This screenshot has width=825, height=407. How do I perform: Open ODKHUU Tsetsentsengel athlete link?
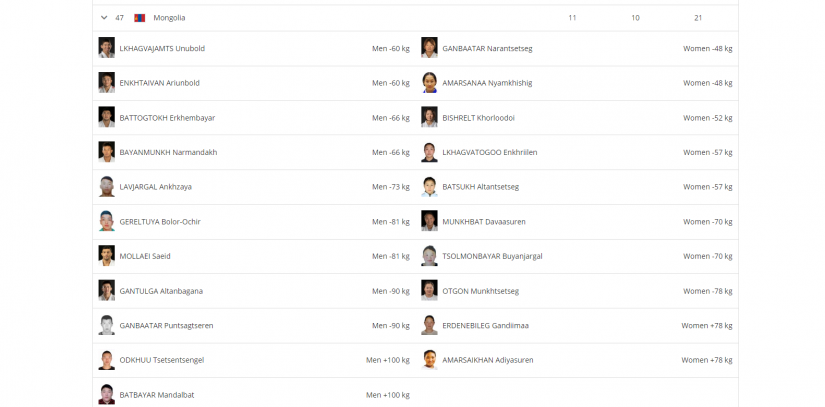click(162, 360)
